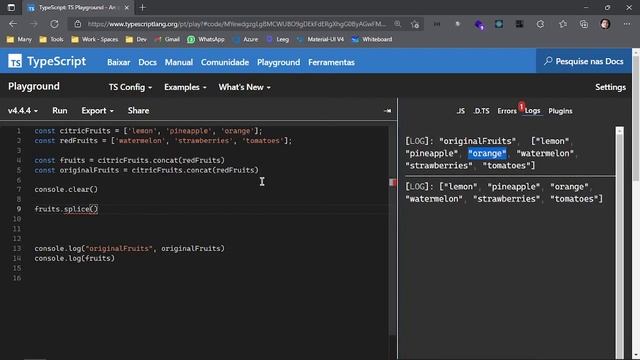Close the TypeScript Playground browser tab
Image resolution: width=640 pixels, height=360 pixels.
127,7
